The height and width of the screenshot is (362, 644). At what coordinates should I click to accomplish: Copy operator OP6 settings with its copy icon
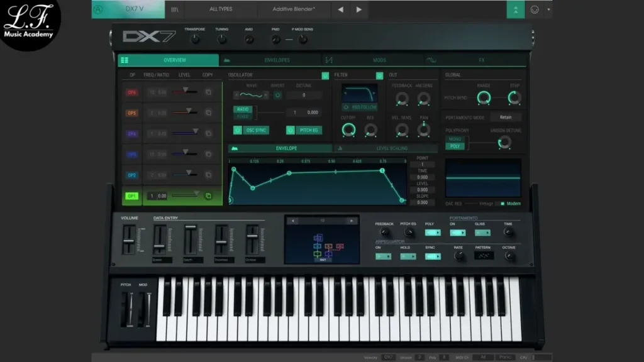(x=209, y=94)
